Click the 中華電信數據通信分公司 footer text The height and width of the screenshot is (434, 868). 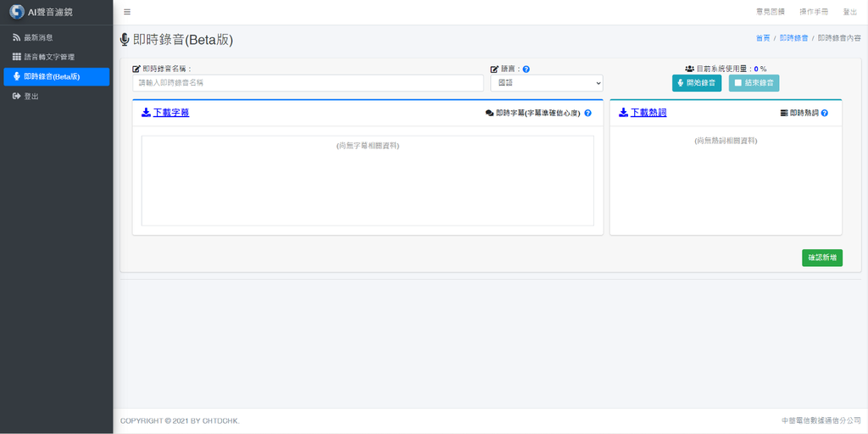(x=821, y=420)
